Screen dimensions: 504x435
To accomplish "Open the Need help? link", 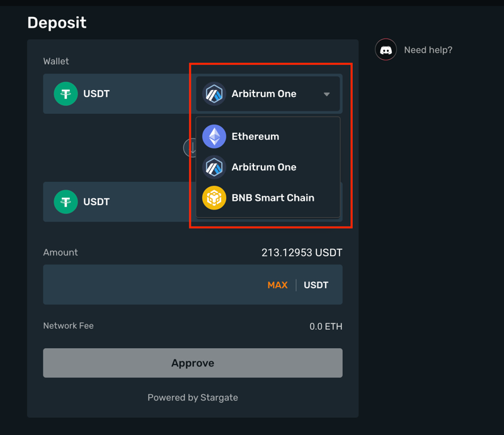I will 428,50.
